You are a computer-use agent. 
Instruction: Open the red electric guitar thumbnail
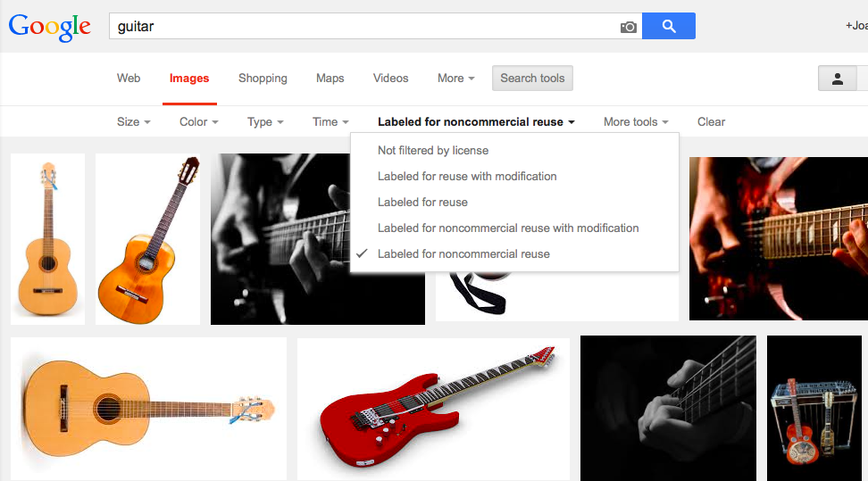coord(433,408)
